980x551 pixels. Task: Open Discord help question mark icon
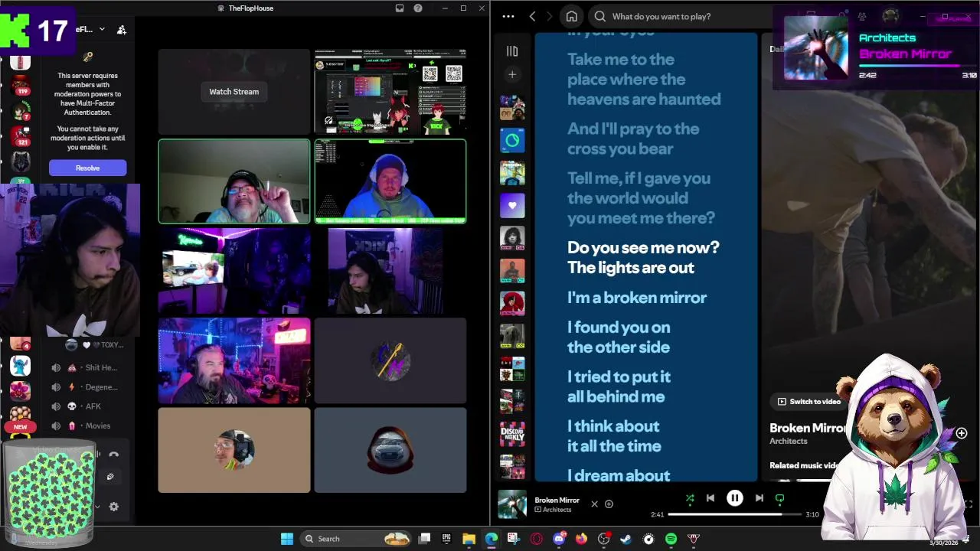click(418, 8)
